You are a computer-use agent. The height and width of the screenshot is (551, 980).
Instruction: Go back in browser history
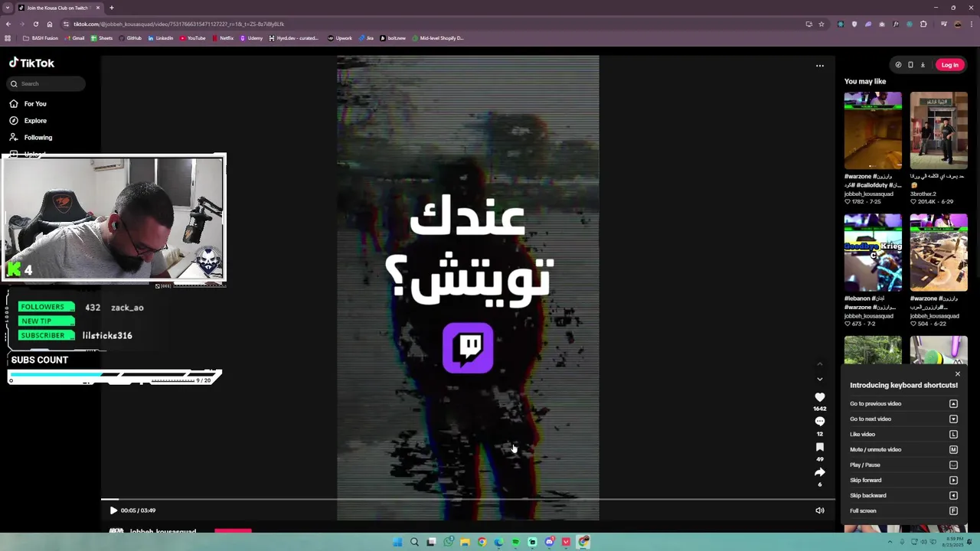click(x=8, y=24)
